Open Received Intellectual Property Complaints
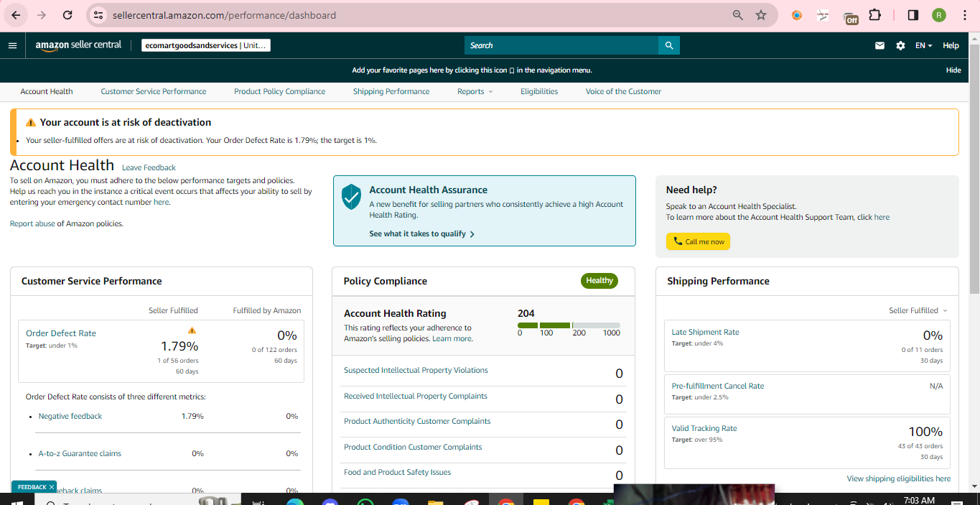 click(x=416, y=396)
